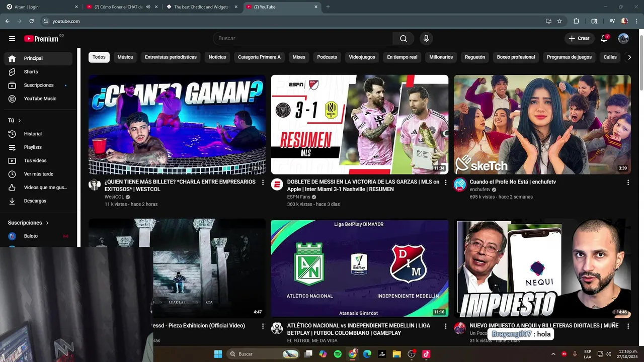
Task: Select the Podcasts filter chip
Action: [x=327, y=57]
